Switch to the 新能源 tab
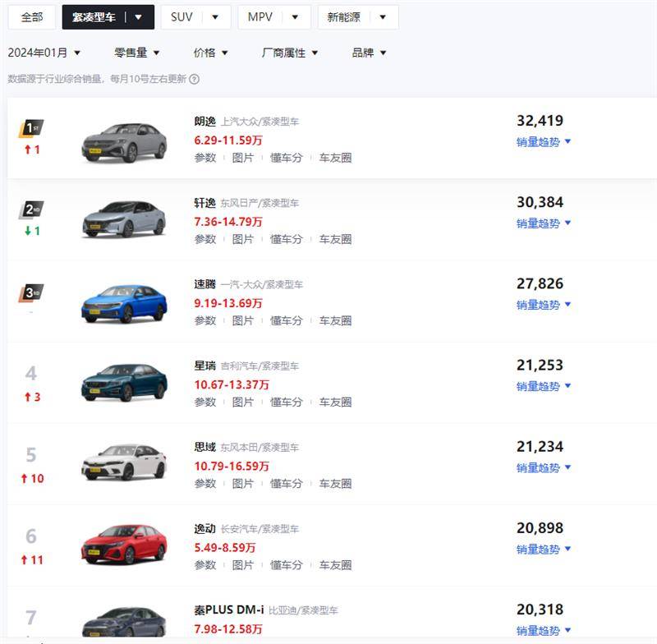 click(x=358, y=16)
